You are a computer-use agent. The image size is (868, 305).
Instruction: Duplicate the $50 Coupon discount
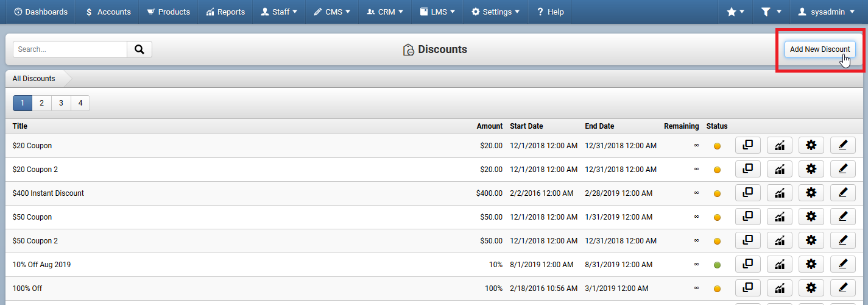tap(748, 217)
